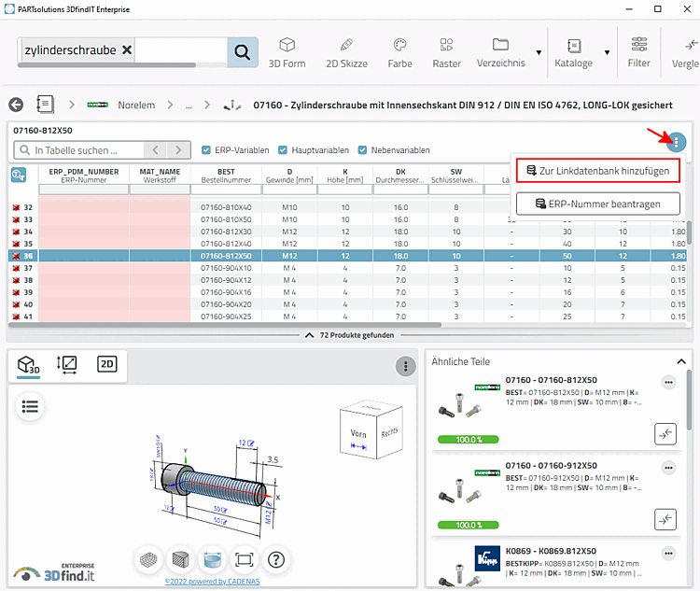This screenshot has width=700, height=591.
Task: Toggle the Hauptvariablen checkbox
Action: (284, 150)
